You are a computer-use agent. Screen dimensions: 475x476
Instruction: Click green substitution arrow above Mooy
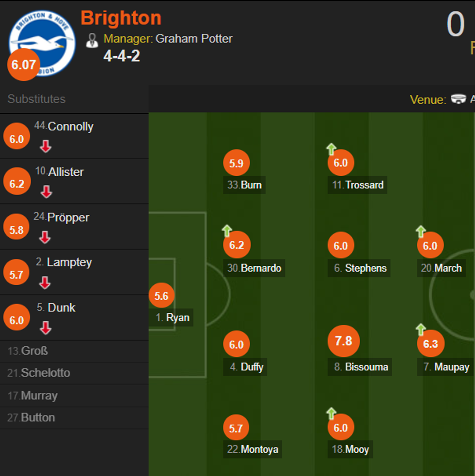coord(331,413)
